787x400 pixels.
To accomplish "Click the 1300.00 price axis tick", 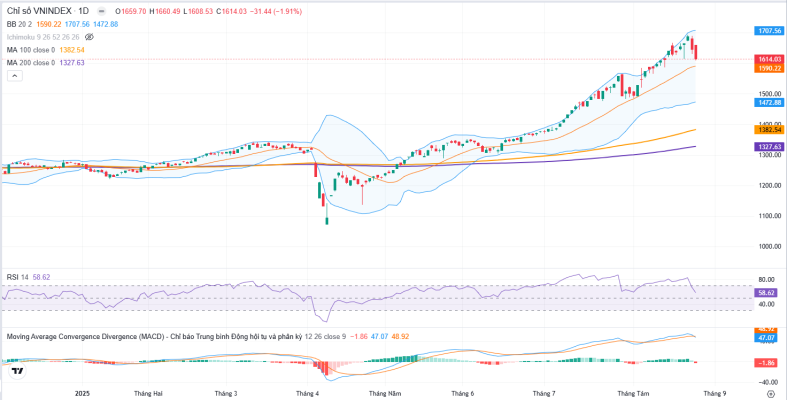I will [x=770, y=155].
